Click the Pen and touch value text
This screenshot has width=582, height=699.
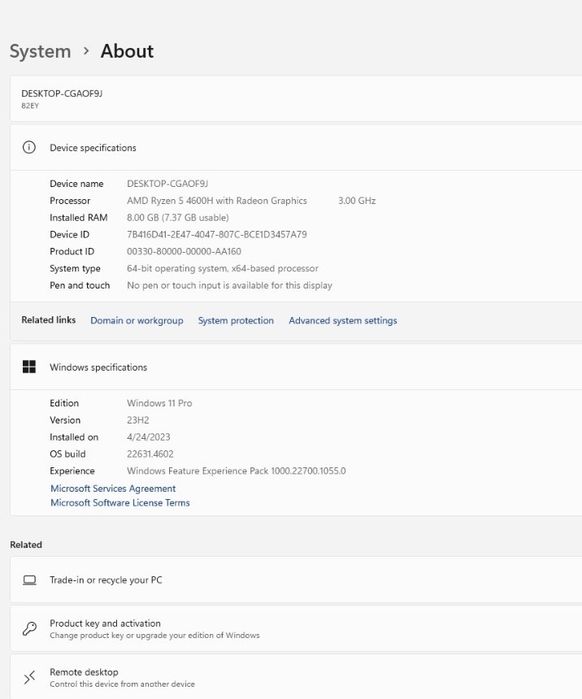[x=230, y=285]
